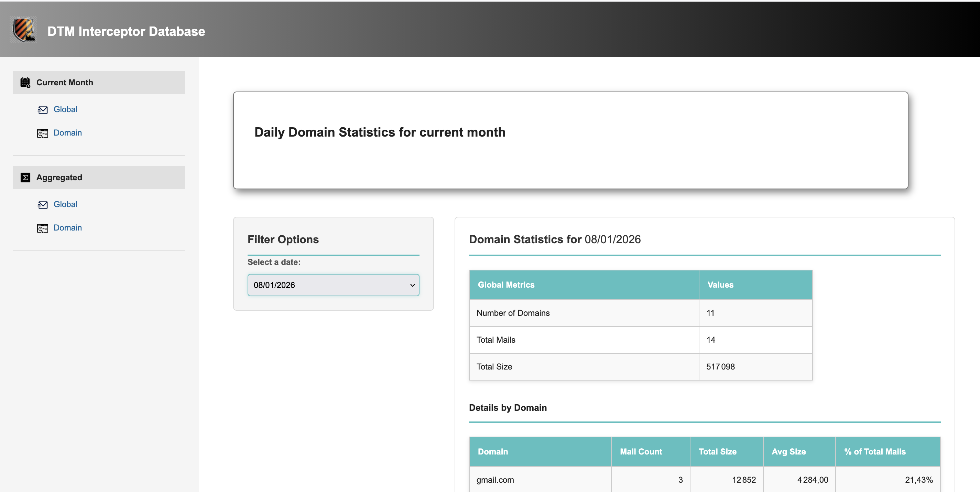The width and height of the screenshot is (980, 492).
Task: Click the Current Month calendar icon
Action: point(25,83)
